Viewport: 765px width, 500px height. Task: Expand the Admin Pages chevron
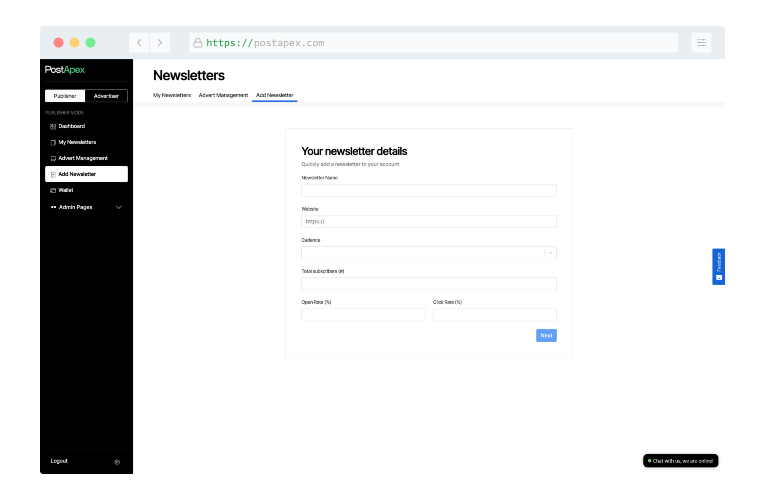119,207
